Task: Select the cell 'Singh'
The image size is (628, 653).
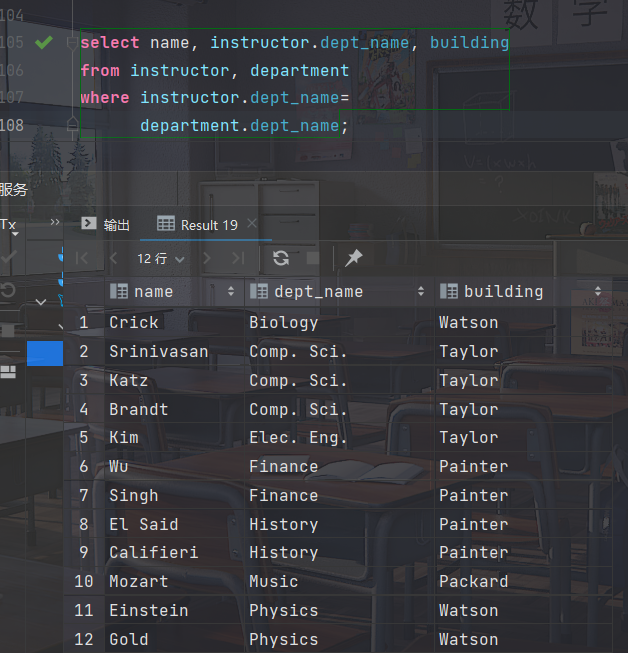Action: click(x=174, y=496)
